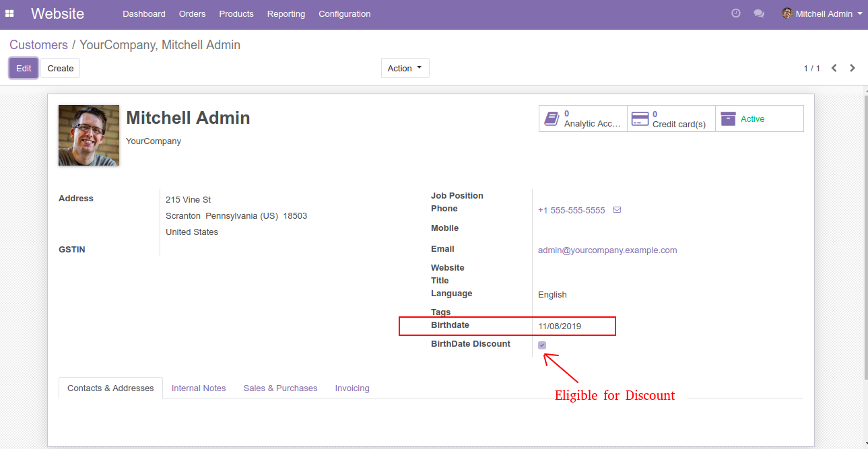The height and width of the screenshot is (449, 868).
Task: Switch to Sales & Purchases tab
Action: pyautogui.click(x=280, y=388)
